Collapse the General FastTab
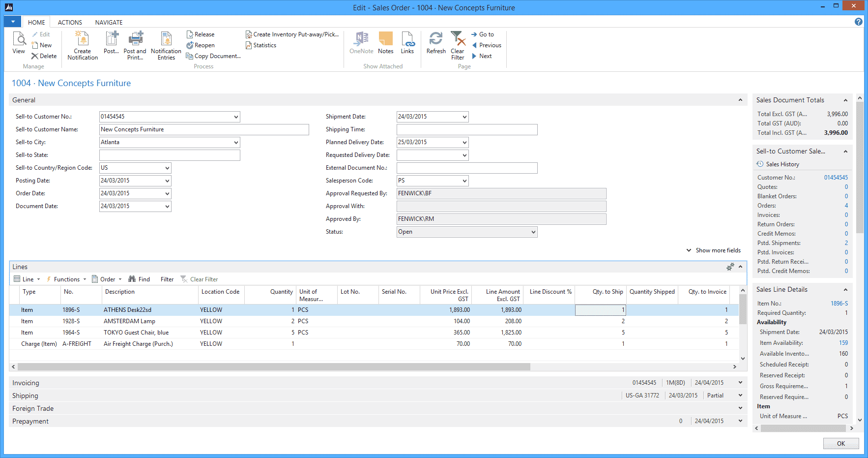Screen dimensions: 868x458 (740, 100)
